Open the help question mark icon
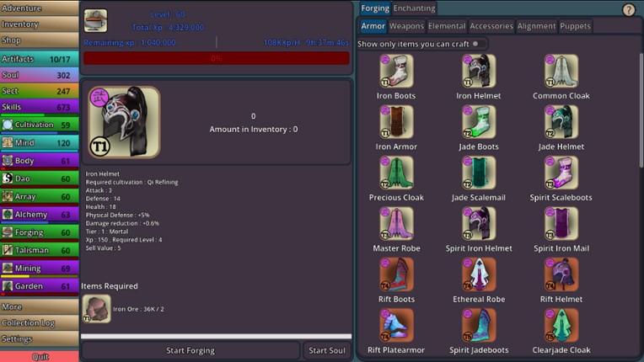 pyautogui.click(x=629, y=10)
